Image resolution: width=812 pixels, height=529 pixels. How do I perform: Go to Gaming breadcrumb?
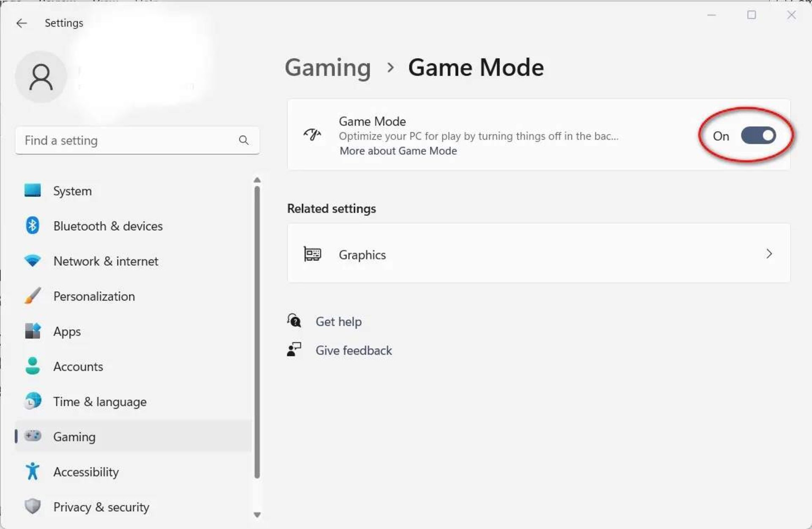[328, 68]
